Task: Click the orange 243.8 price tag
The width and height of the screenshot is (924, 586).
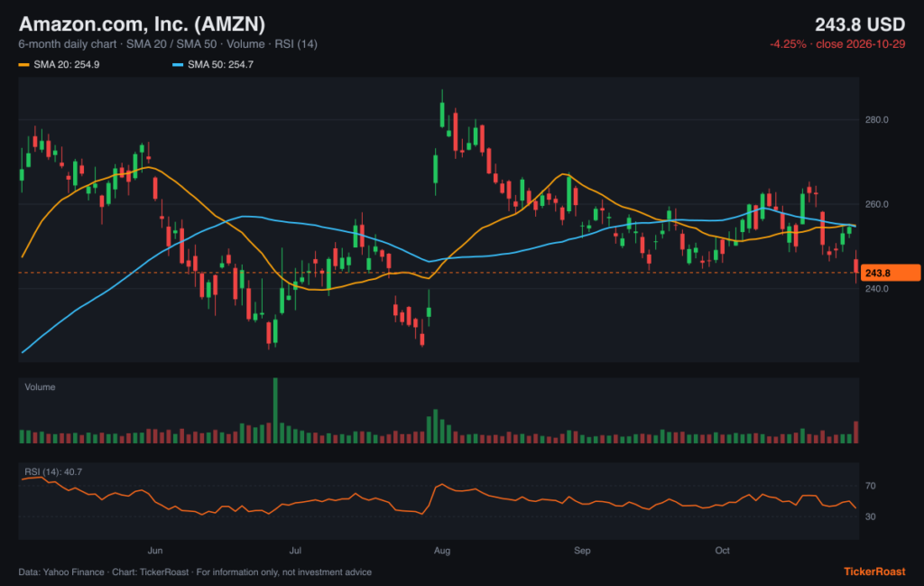Action: point(890,273)
